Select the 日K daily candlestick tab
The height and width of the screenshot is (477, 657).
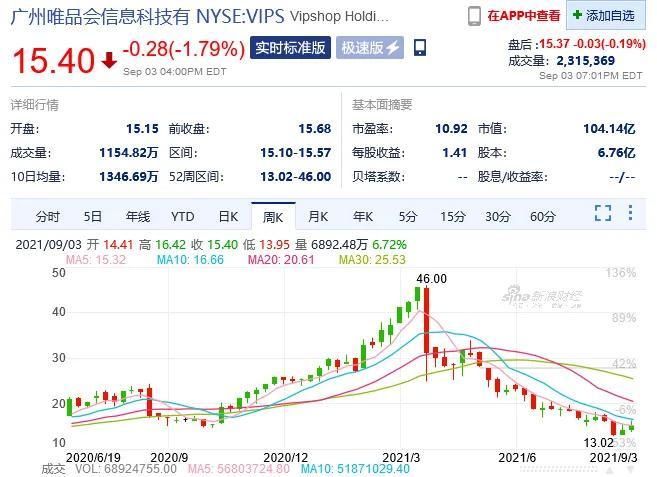coord(228,217)
